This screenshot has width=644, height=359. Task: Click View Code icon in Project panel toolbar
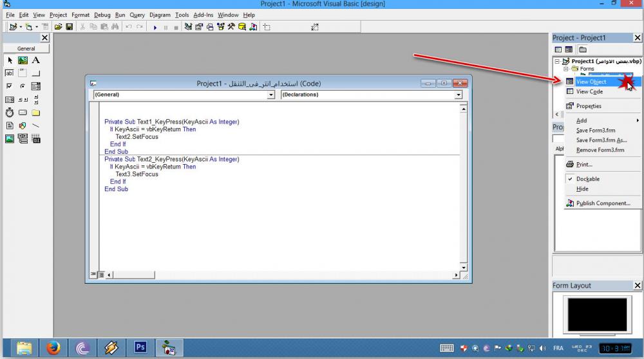[x=558, y=50]
